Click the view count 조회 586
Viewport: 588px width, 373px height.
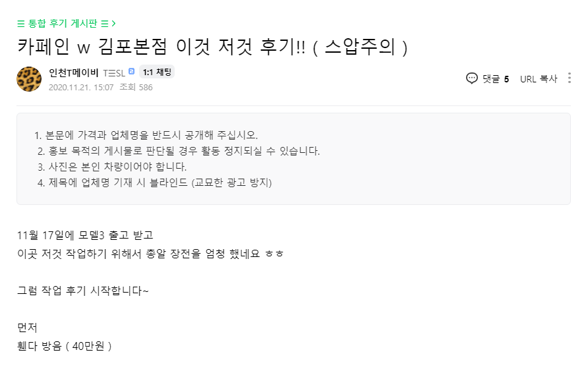[136, 87]
